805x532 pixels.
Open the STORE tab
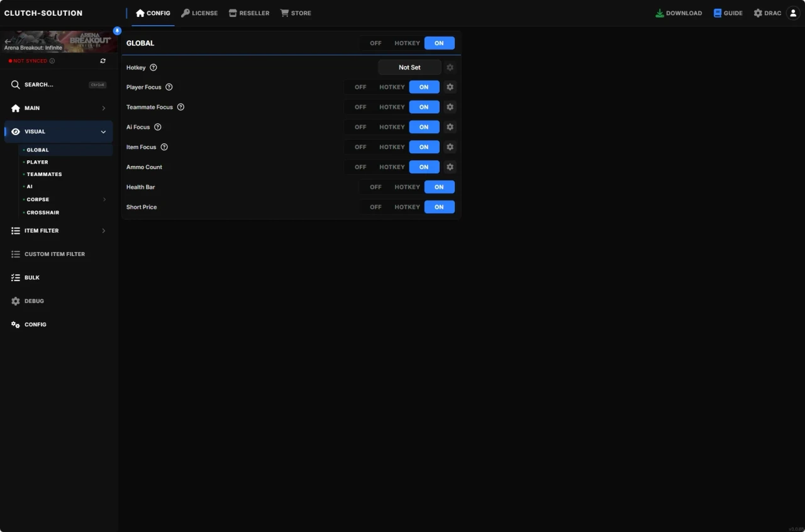coord(296,13)
